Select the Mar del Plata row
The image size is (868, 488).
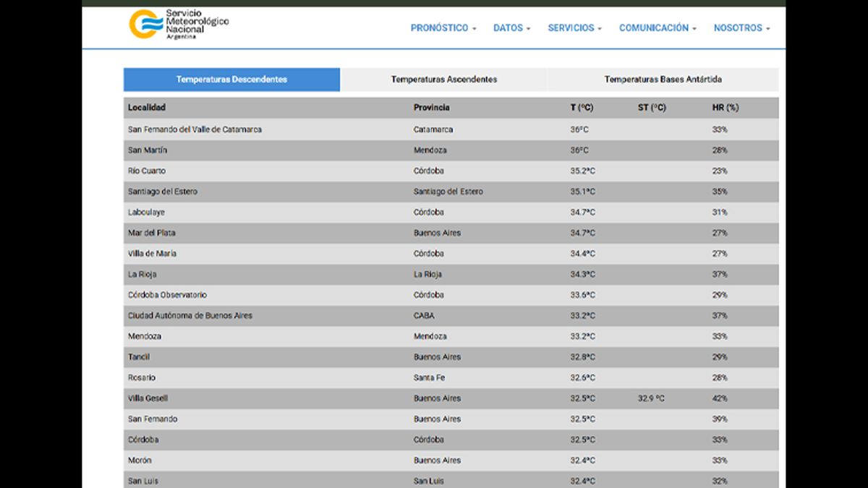(152, 233)
